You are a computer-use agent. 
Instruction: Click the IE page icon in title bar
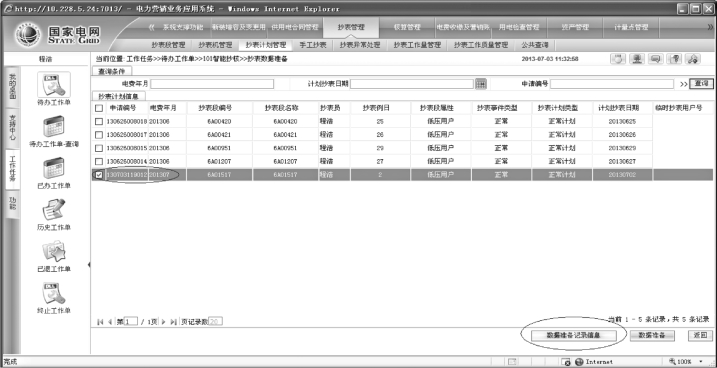[7, 9]
